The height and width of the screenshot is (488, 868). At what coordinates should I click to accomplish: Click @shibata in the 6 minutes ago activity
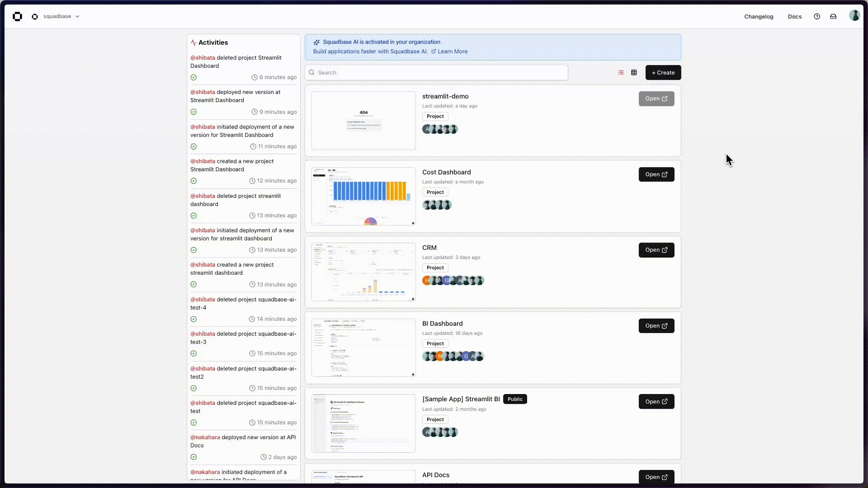(203, 58)
